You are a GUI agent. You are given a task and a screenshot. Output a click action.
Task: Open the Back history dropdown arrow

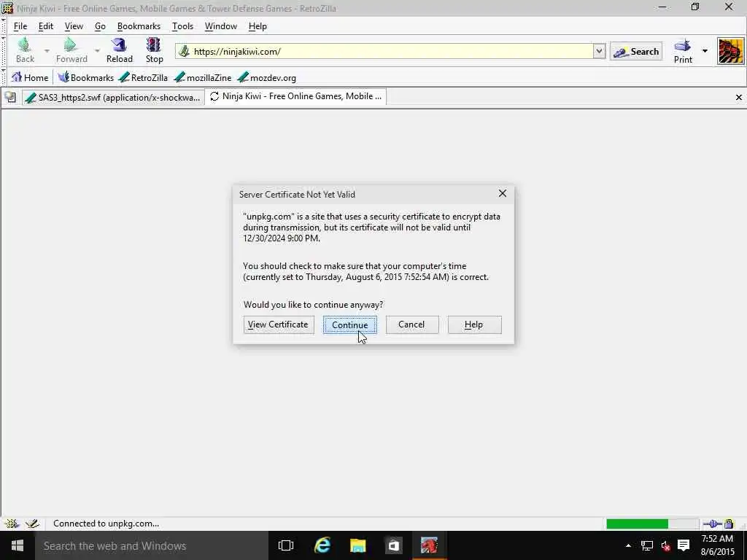click(x=47, y=50)
